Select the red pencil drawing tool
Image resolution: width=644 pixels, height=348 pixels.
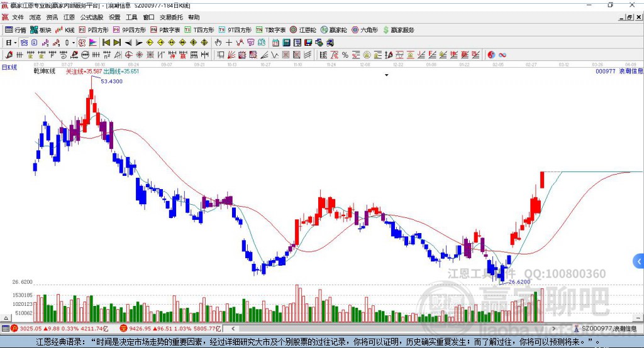[9, 55]
